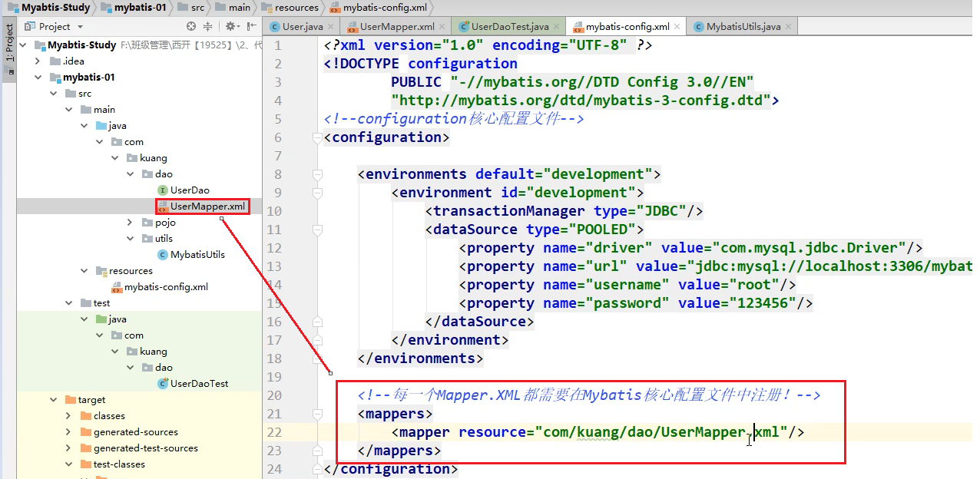
Task: Click the UserMapper.xml file icon in tree
Action: click(162, 206)
